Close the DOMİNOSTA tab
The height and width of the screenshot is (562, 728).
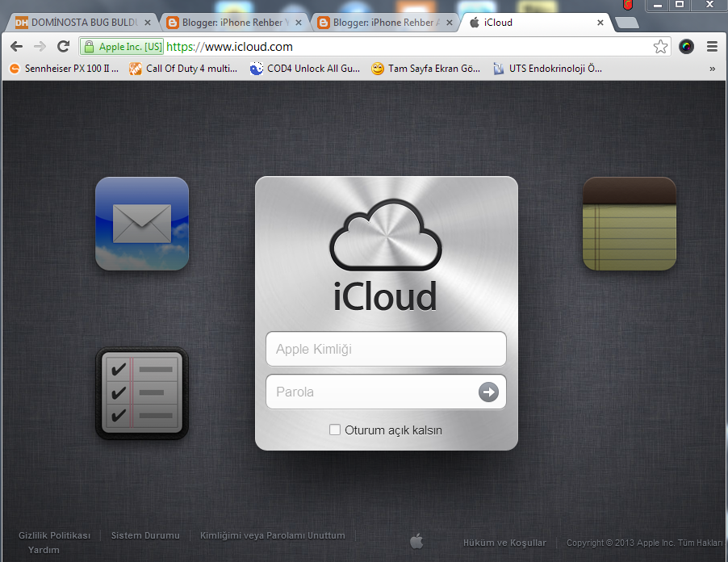147,23
